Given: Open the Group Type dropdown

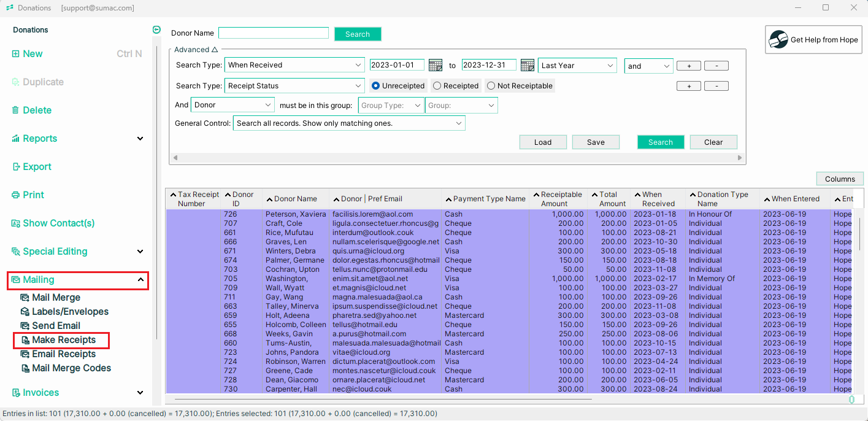Looking at the screenshot, I should [x=391, y=106].
